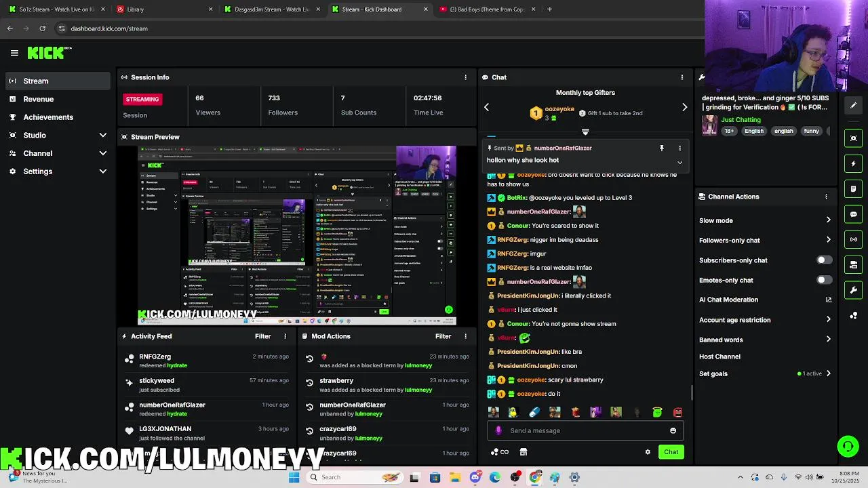Select the french fries emote

tap(575, 412)
